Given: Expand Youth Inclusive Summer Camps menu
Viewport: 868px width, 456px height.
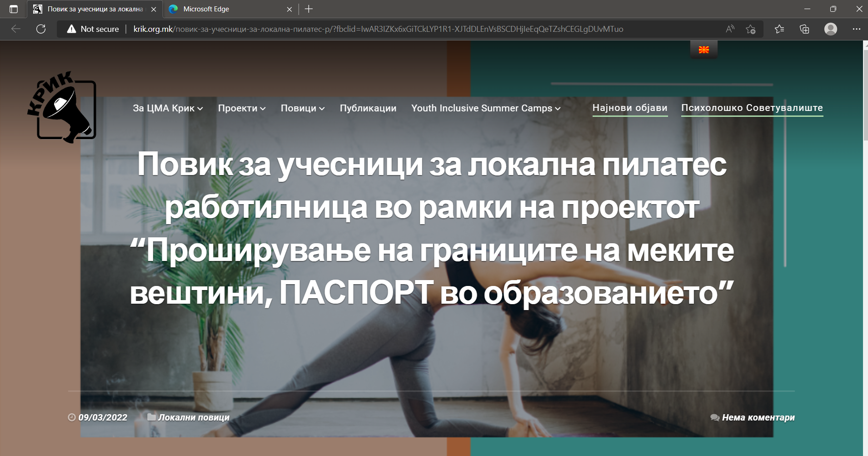Looking at the screenshot, I should point(486,108).
